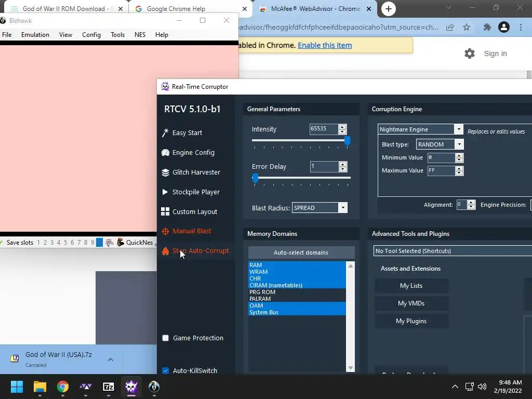Open the No Tool Selected shortcuts dropdown
Viewport: 532px width, 399px height.
coord(453,251)
